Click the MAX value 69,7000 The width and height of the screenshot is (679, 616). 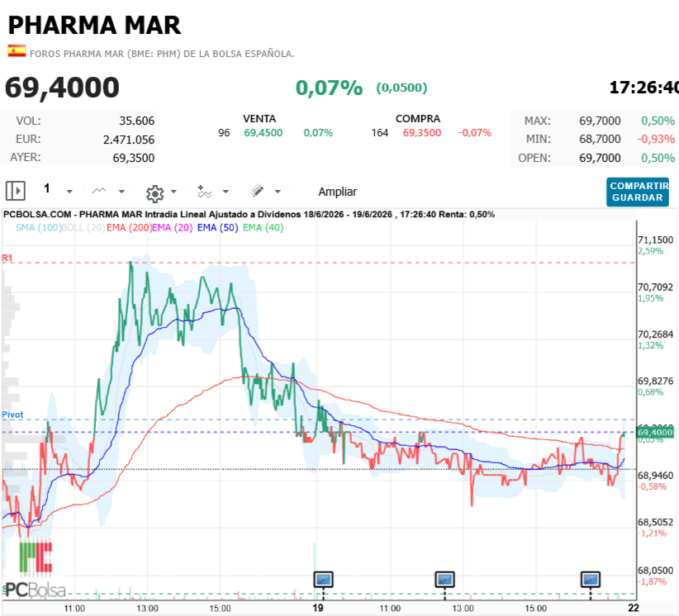tap(601, 121)
